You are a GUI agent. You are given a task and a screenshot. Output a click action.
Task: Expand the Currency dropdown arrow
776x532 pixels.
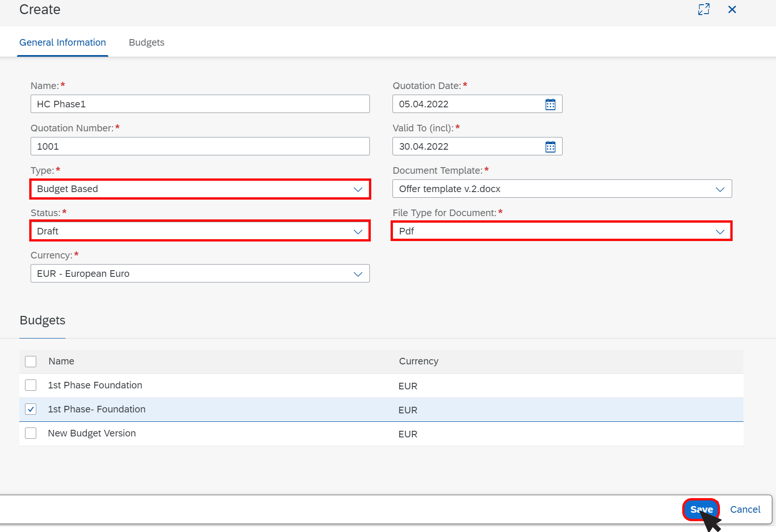(x=358, y=274)
